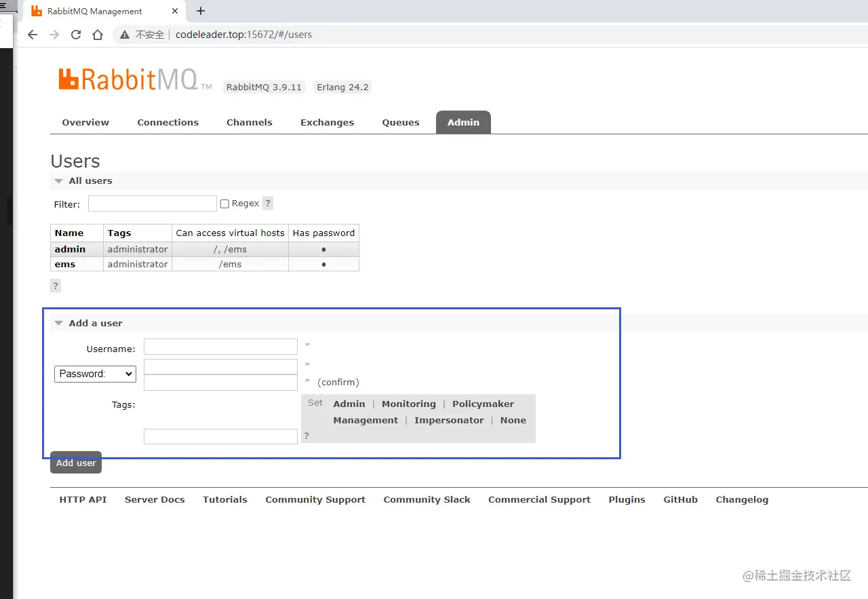Open the Community Support link
The image size is (868, 599).
[315, 500]
